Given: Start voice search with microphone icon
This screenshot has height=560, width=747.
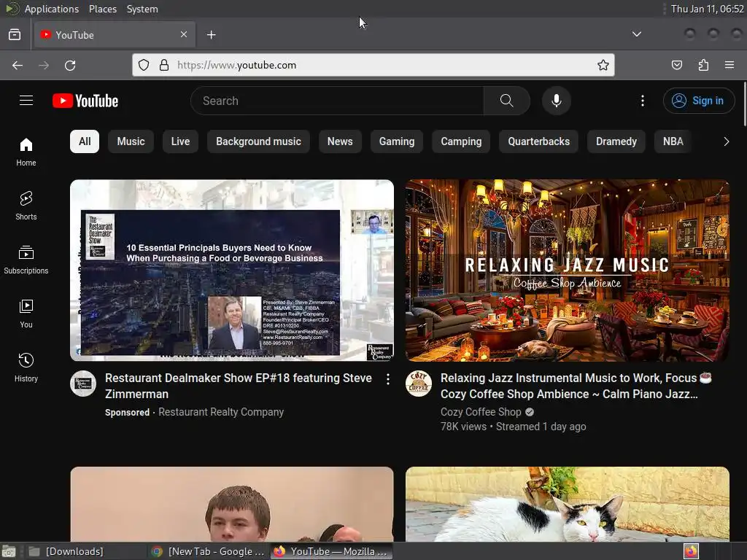Looking at the screenshot, I should (556, 101).
